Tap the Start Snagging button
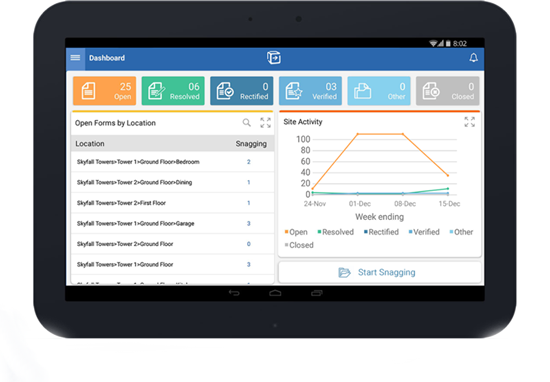550x382 pixels. pyautogui.click(x=380, y=273)
